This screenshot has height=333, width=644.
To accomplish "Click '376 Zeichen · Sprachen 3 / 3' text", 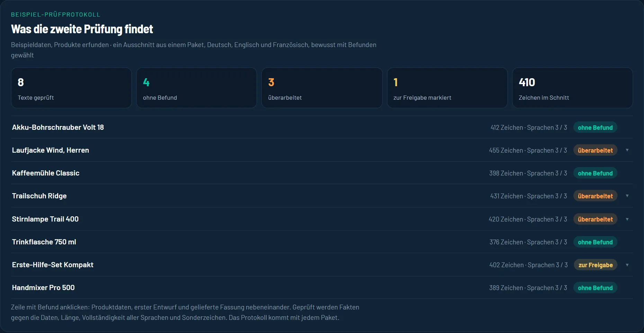I will pos(528,242).
